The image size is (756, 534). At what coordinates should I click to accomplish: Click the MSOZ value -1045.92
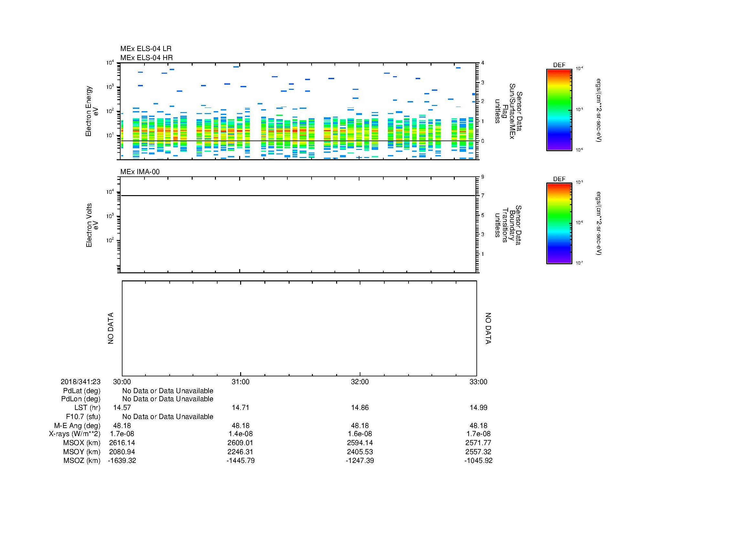click(478, 461)
